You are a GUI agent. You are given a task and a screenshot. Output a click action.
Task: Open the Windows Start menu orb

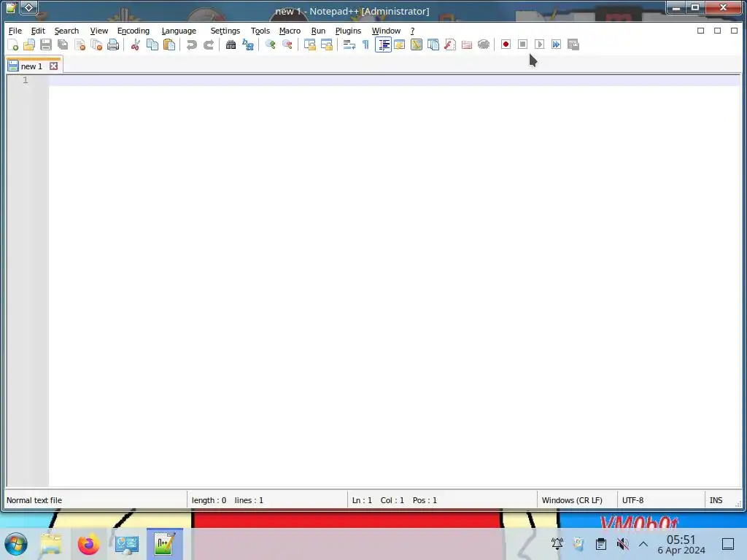[16, 544]
